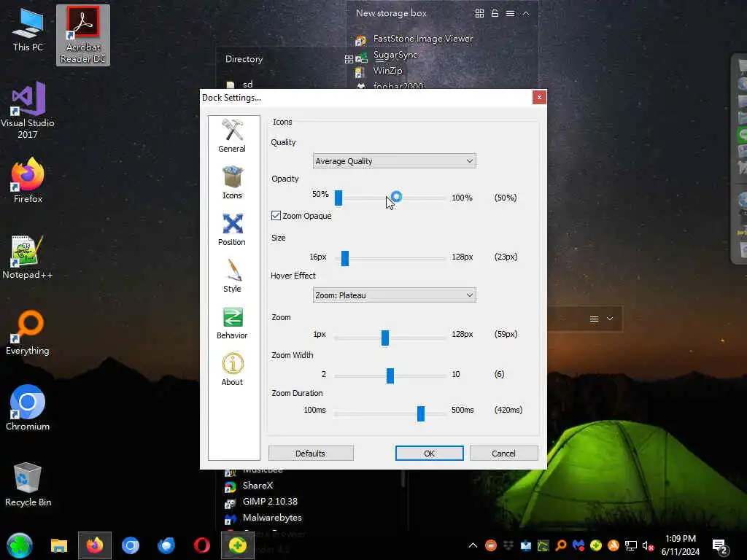Viewport: 747px width, 560px height.
Task: Open the Start menu clover button
Action: tap(20, 545)
